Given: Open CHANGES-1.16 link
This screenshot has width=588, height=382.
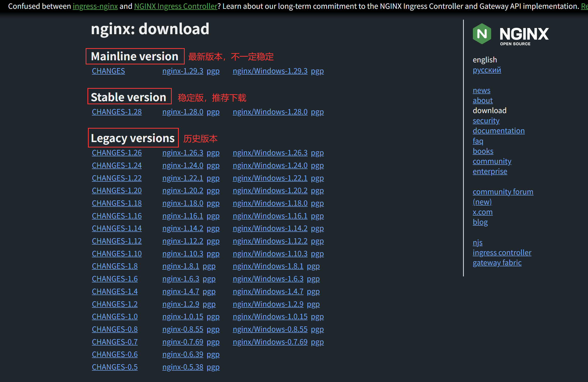Looking at the screenshot, I should (117, 216).
